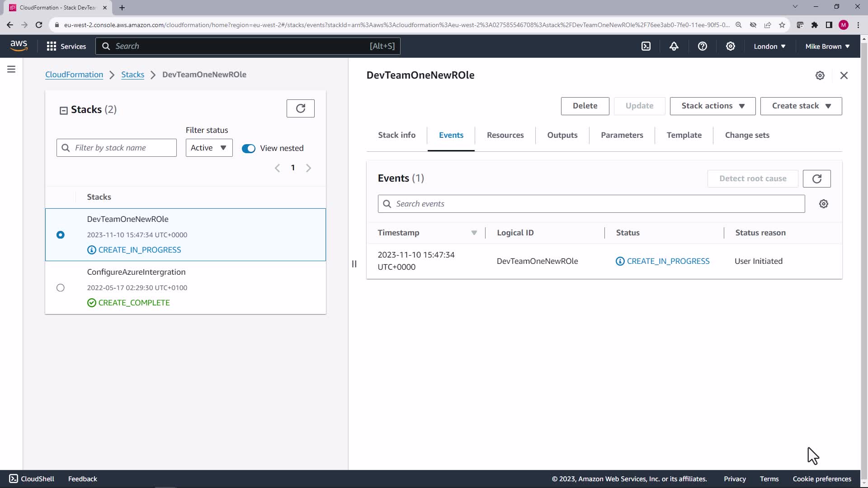The height and width of the screenshot is (488, 868).
Task: Close the DevTeamOneNewROle split panel
Action: tap(844, 75)
